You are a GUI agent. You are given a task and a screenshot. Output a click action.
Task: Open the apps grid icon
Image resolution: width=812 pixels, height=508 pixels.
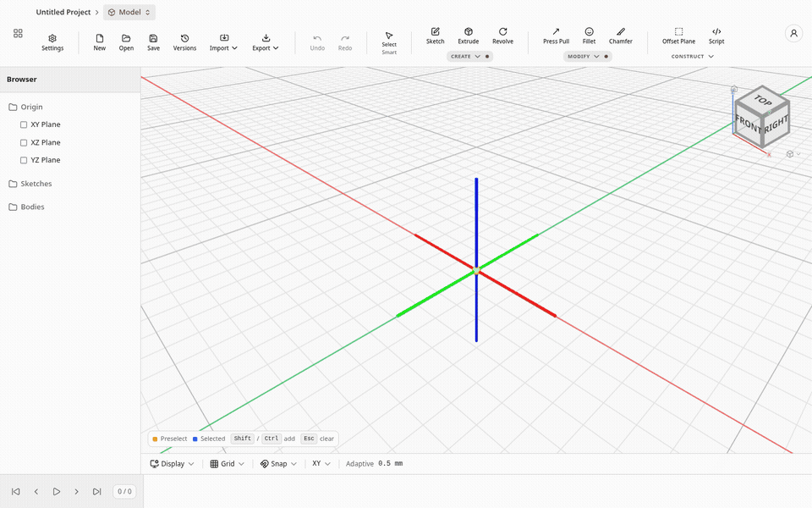[x=18, y=33]
